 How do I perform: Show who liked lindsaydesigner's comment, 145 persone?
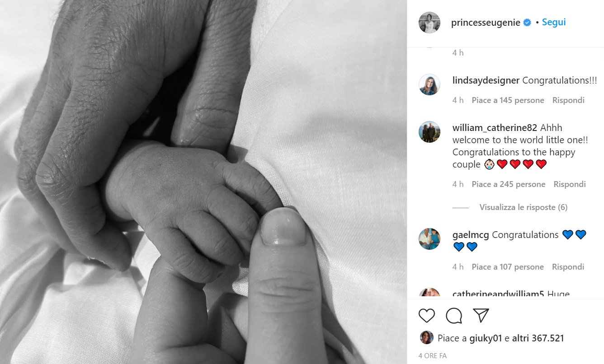508,100
